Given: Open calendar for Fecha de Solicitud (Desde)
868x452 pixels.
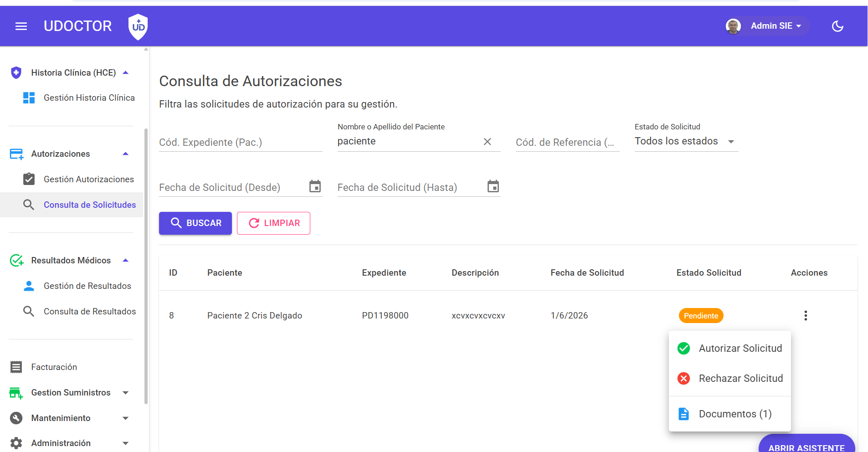Looking at the screenshot, I should click(315, 186).
